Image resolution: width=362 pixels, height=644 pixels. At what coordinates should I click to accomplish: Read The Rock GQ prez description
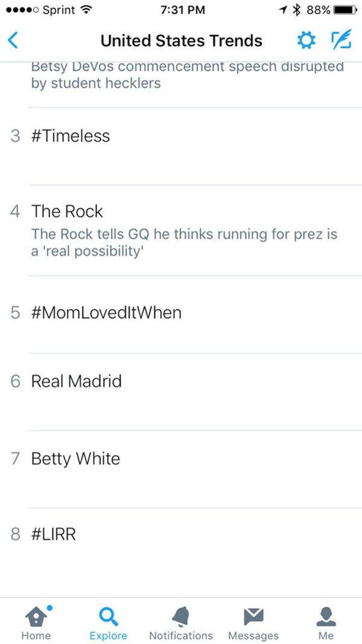184,242
